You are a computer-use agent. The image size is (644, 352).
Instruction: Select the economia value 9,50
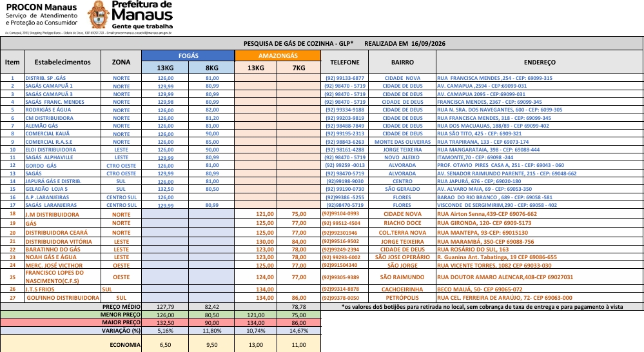212,345
